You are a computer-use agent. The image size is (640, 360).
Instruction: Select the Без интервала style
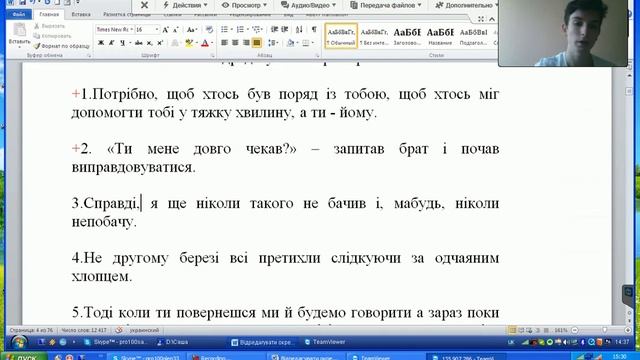[374, 36]
